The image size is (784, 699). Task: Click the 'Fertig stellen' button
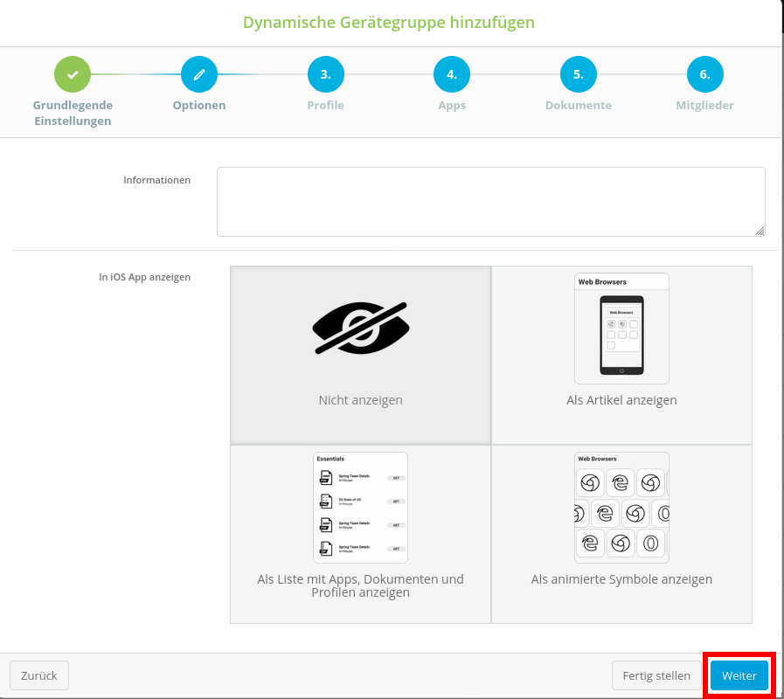(x=656, y=675)
